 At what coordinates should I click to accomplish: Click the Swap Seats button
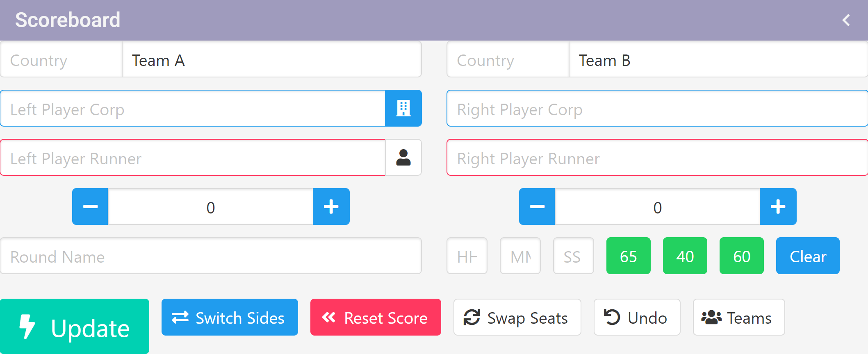pos(517,318)
